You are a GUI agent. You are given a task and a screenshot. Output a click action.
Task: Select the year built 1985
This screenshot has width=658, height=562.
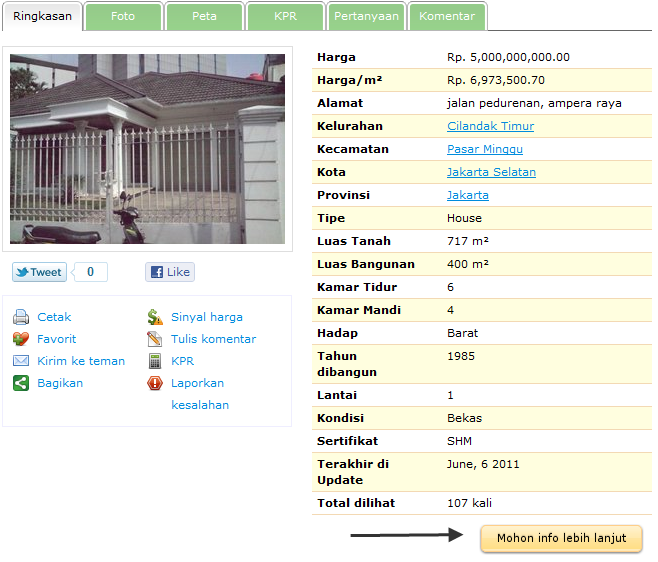(x=461, y=357)
